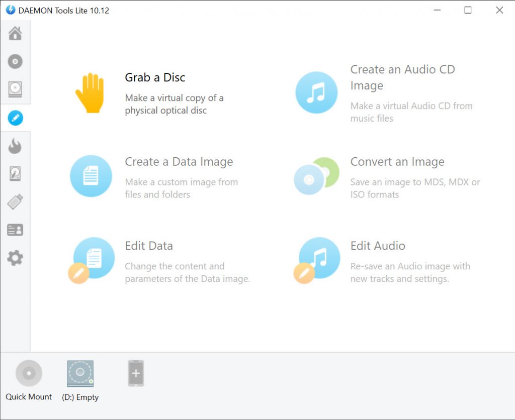The height and width of the screenshot is (420, 515).
Task: Open the Grab a Disc title
Action: pyautogui.click(x=155, y=77)
